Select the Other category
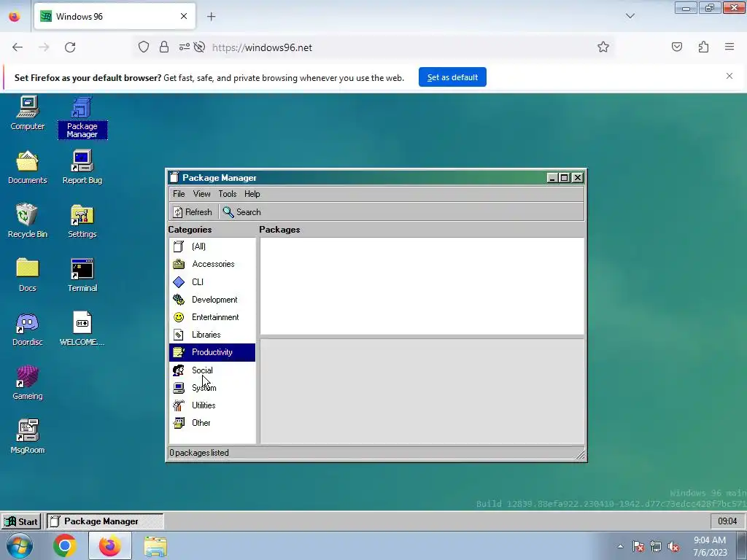 click(212, 423)
